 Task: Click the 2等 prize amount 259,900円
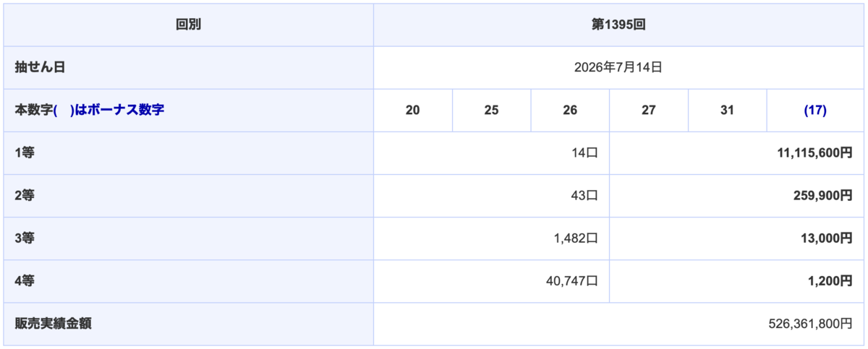tap(823, 196)
